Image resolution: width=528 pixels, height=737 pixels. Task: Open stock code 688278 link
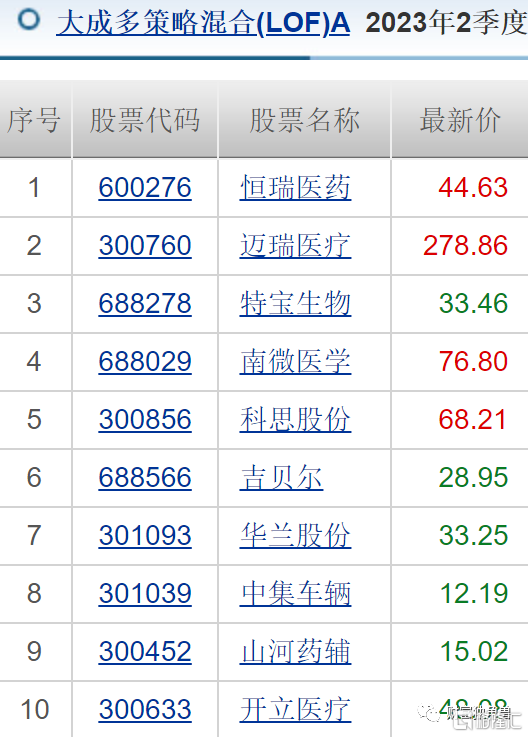145,303
